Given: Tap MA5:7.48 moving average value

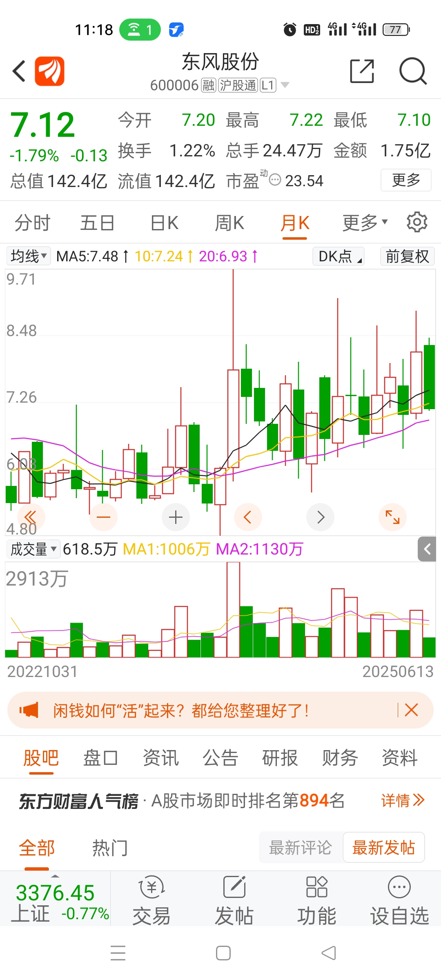Looking at the screenshot, I should click(87, 256).
